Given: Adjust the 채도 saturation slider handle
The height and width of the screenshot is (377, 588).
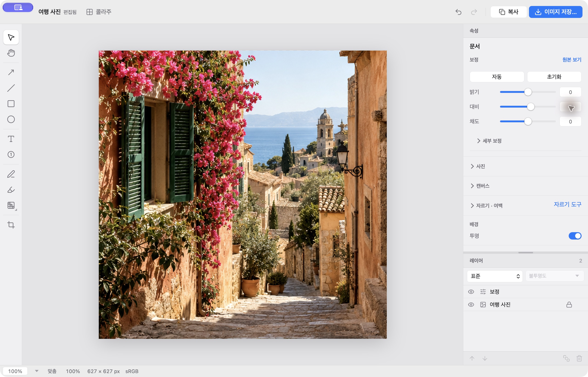Looking at the screenshot, I should click(528, 121).
